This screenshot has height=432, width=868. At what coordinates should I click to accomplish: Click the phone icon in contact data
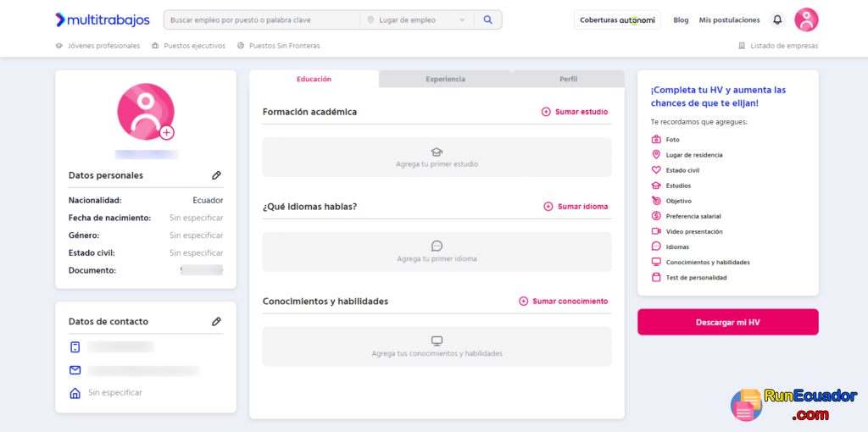(75, 346)
